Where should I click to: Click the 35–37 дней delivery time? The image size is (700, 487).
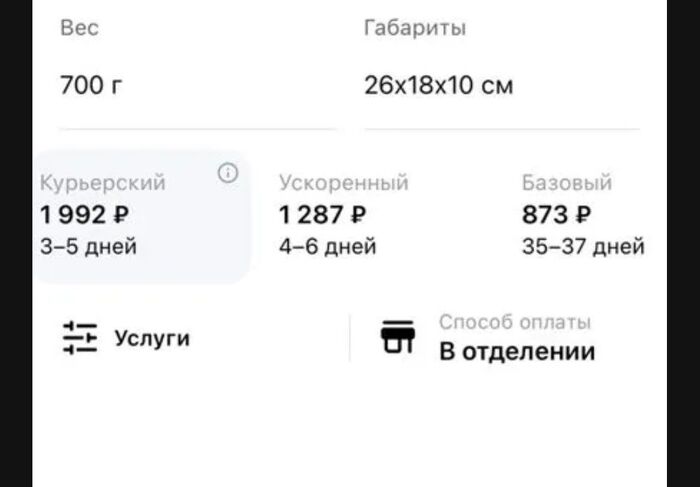click(583, 246)
